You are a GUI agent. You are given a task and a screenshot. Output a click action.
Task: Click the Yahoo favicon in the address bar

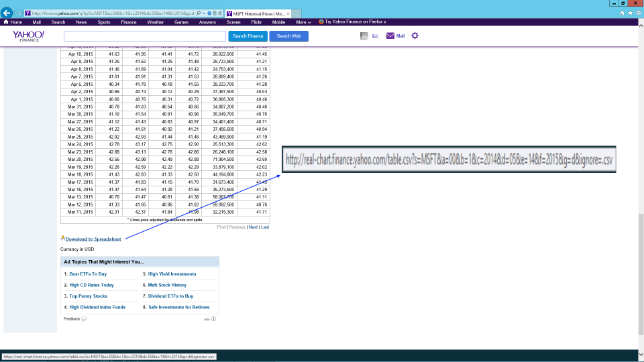click(x=28, y=13)
